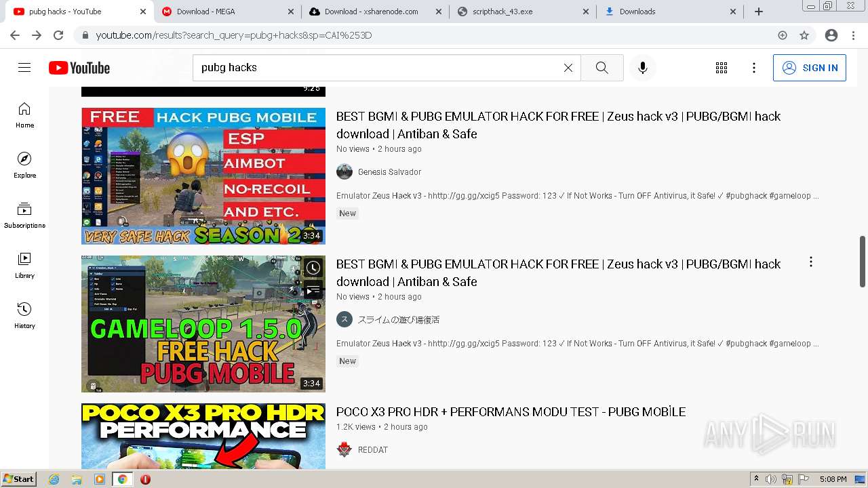Click the REDDAT channel avatar

click(x=344, y=449)
